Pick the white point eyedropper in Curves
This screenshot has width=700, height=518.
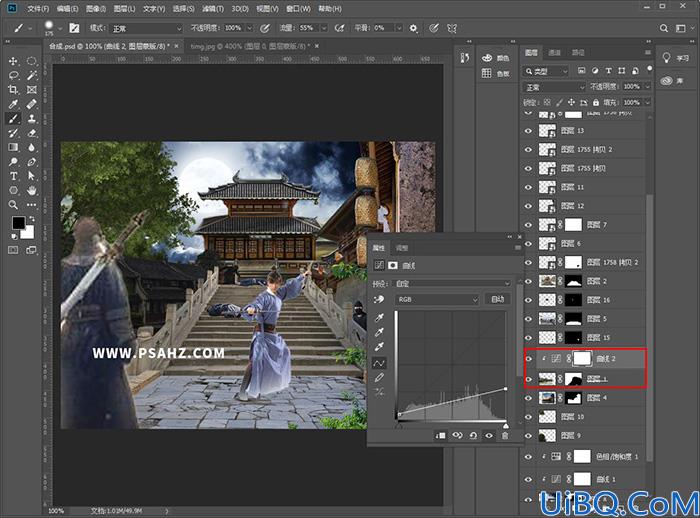379,346
